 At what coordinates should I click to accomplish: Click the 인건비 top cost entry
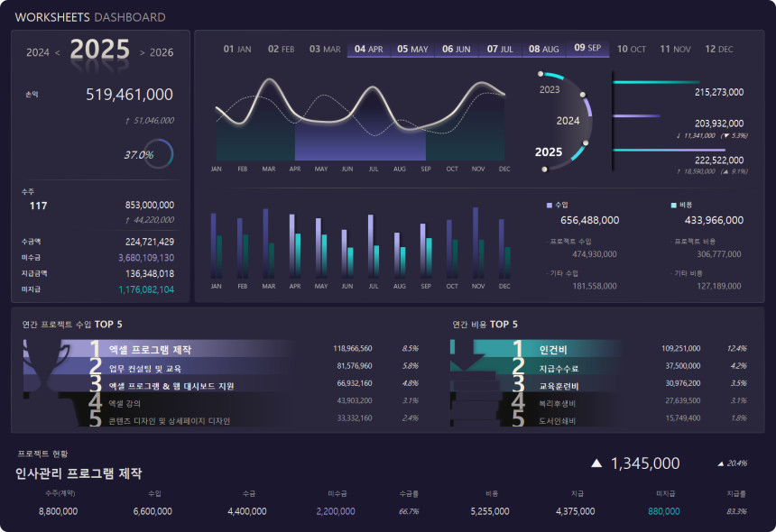coord(552,349)
